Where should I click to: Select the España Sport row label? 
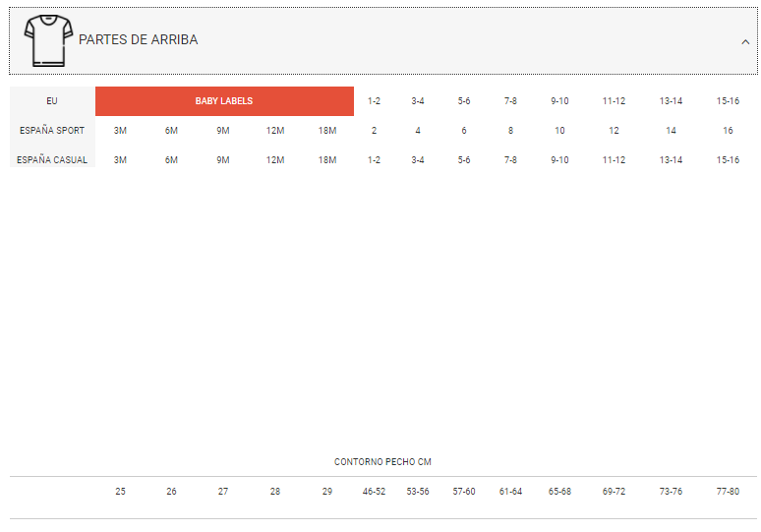(x=52, y=131)
